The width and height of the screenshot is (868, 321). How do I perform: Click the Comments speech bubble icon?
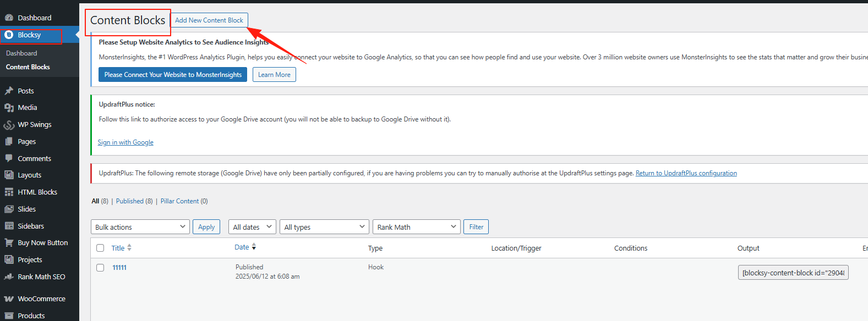click(x=9, y=158)
